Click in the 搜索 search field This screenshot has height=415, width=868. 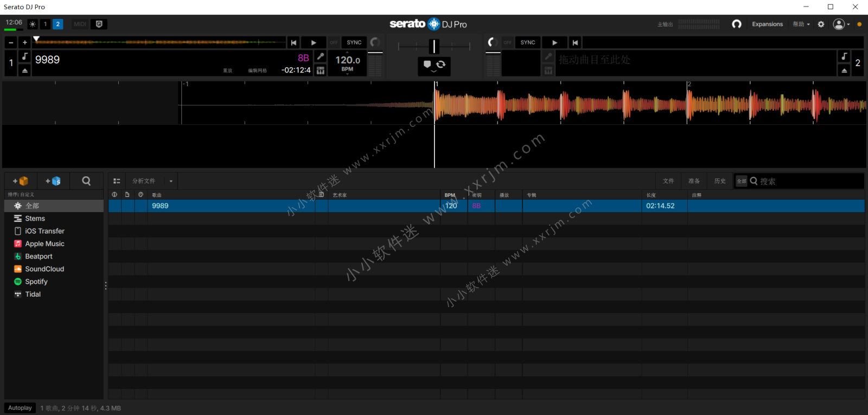[810, 181]
